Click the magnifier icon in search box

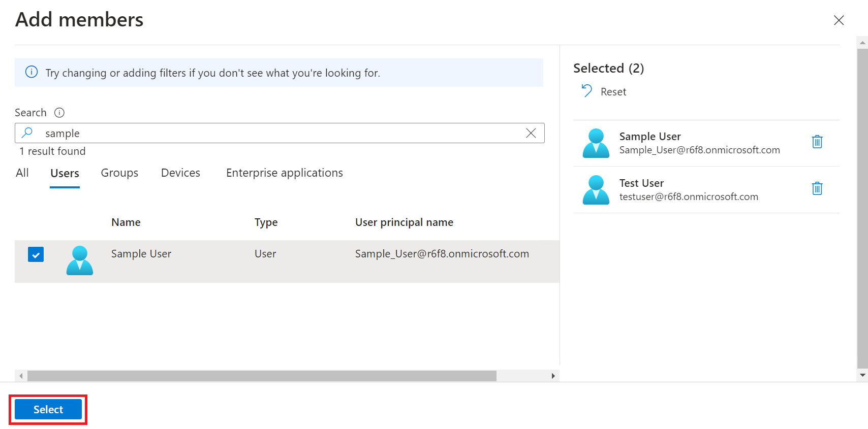(27, 133)
